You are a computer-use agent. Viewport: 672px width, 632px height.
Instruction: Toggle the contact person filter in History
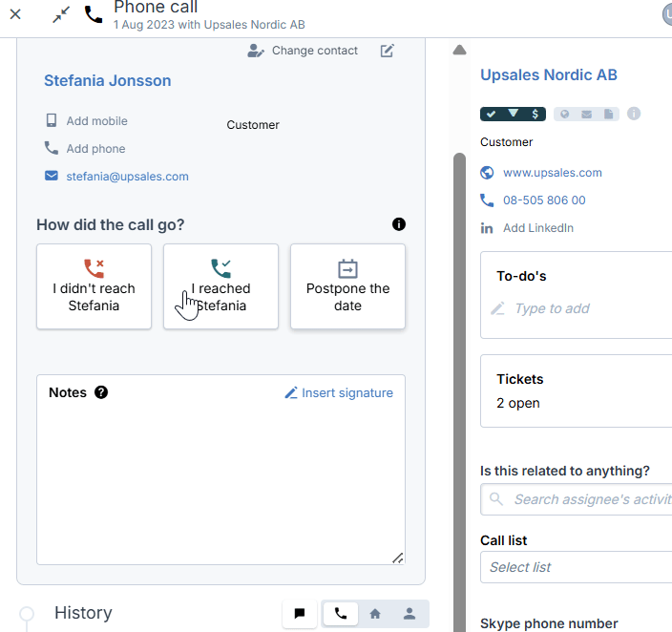click(409, 614)
